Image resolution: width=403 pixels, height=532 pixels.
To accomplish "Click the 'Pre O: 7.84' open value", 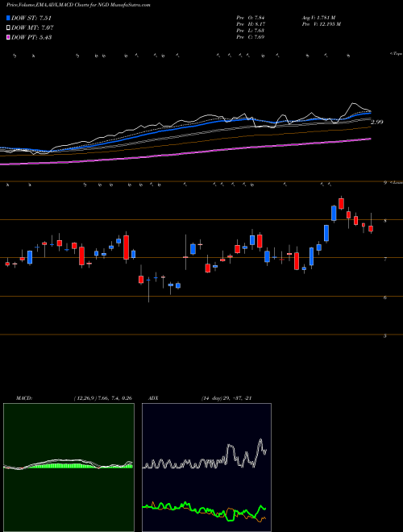I will click(251, 18).
